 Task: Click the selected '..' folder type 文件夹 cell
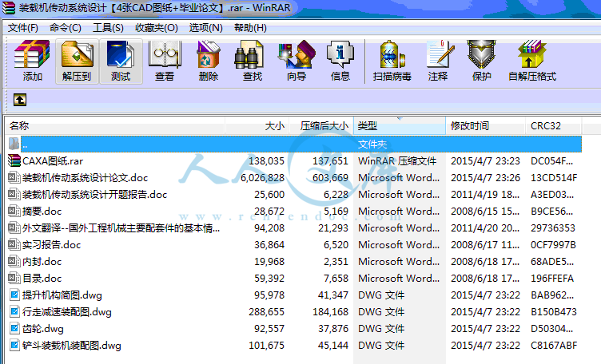(x=372, y=144)
